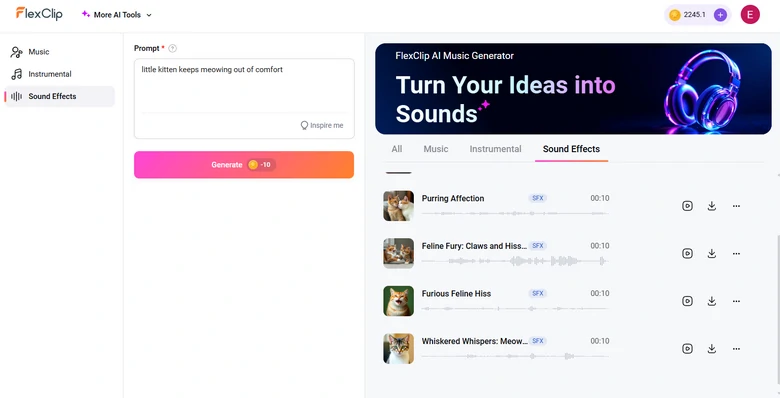
Task: Add credits with purple plus button
Action: (x=720, y=15)
